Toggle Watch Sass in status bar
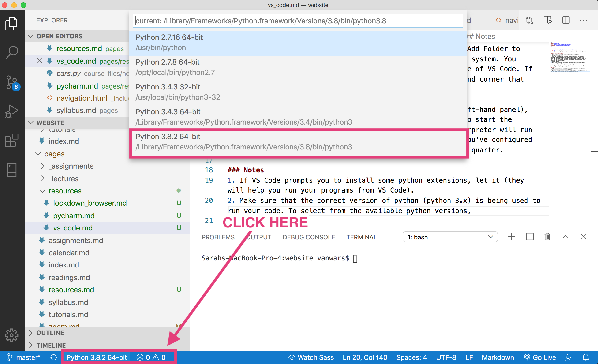 click(311, 357)
